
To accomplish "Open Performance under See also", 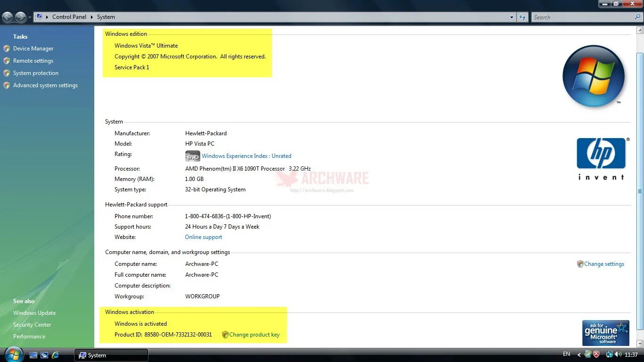I will click(29, 337).
